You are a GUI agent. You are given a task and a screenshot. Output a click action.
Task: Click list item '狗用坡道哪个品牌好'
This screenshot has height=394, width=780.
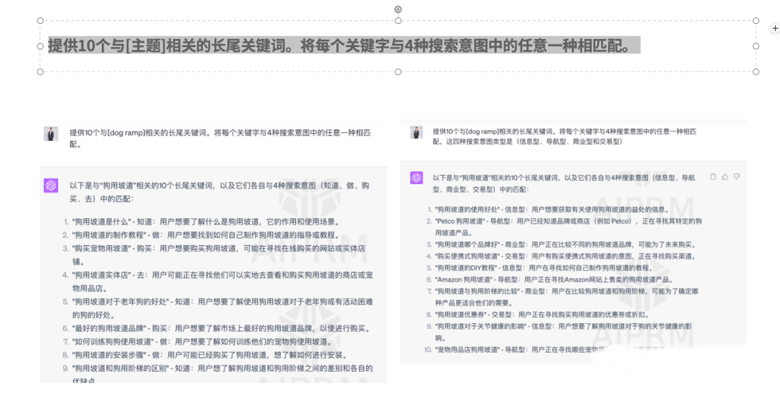pyautogui.click(x=565, y=245)
